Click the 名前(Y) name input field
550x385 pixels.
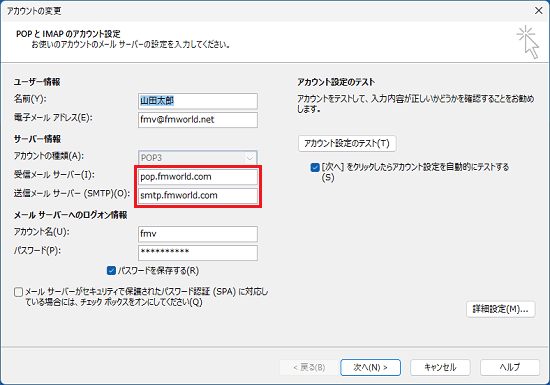pos(198,101)
